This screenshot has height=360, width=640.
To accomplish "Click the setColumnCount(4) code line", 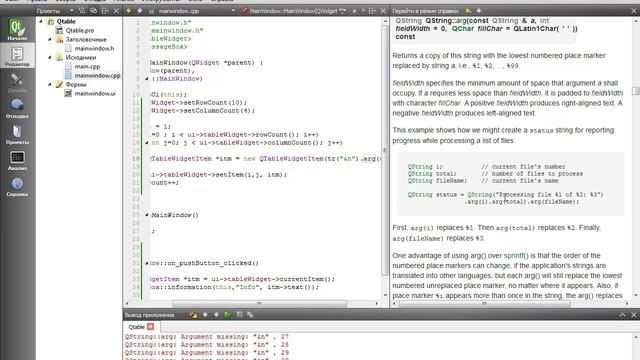I will [202, 111].
